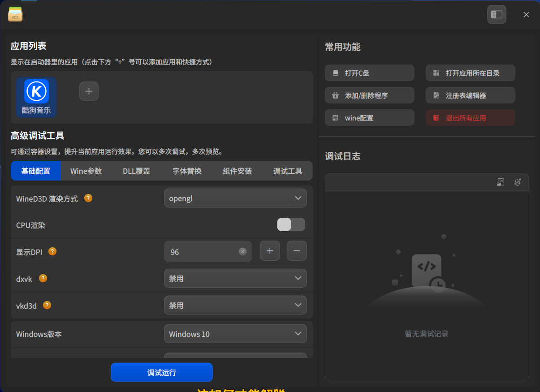Open Windows版本 dropdown showing Windows 10
This screenshot has width=540, height=392.
tap(235, 334)
